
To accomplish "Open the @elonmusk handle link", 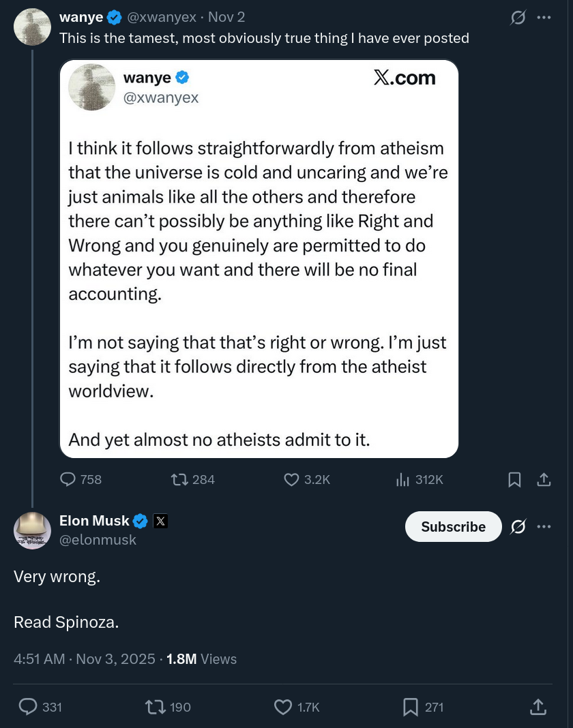I will point(98,540).
